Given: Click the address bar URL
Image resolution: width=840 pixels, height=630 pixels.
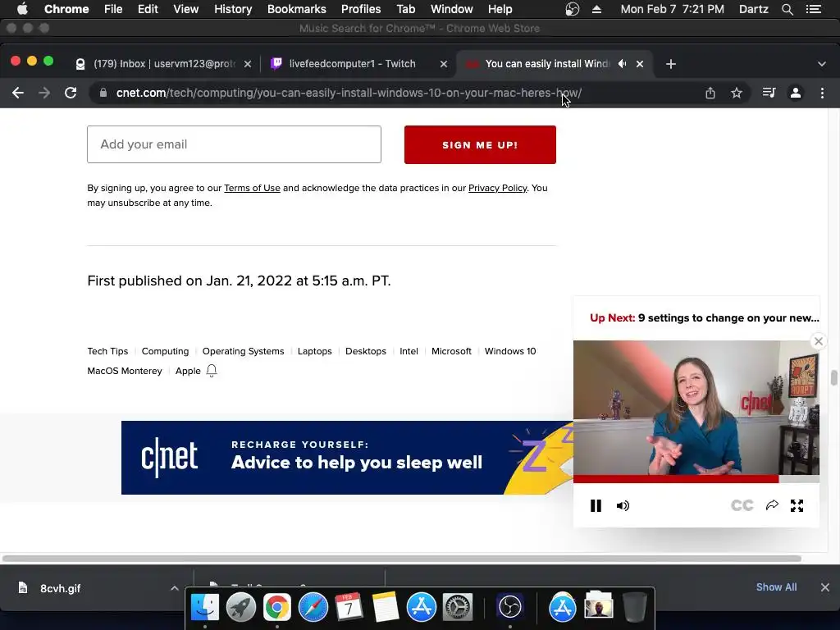Looking at the screenshot, I should coord(349,94).
